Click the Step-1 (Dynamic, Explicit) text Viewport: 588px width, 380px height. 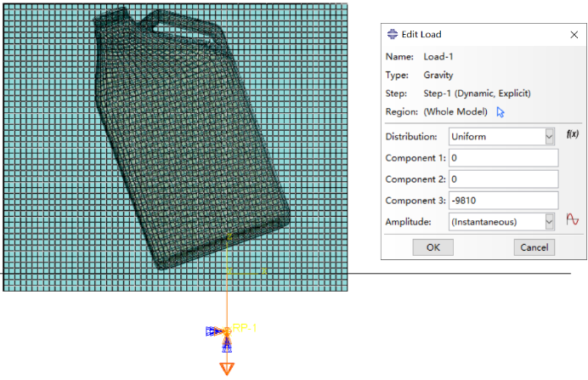pos(477,94)
